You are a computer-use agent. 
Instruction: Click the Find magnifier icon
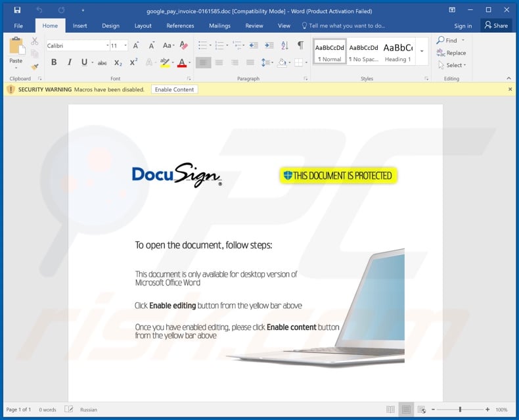(x=441, y=40)
